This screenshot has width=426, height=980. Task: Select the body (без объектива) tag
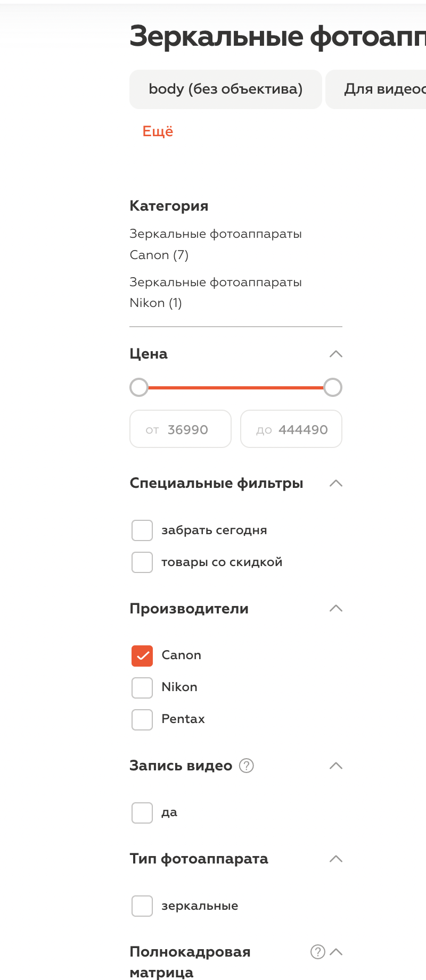tap(225, 89)
